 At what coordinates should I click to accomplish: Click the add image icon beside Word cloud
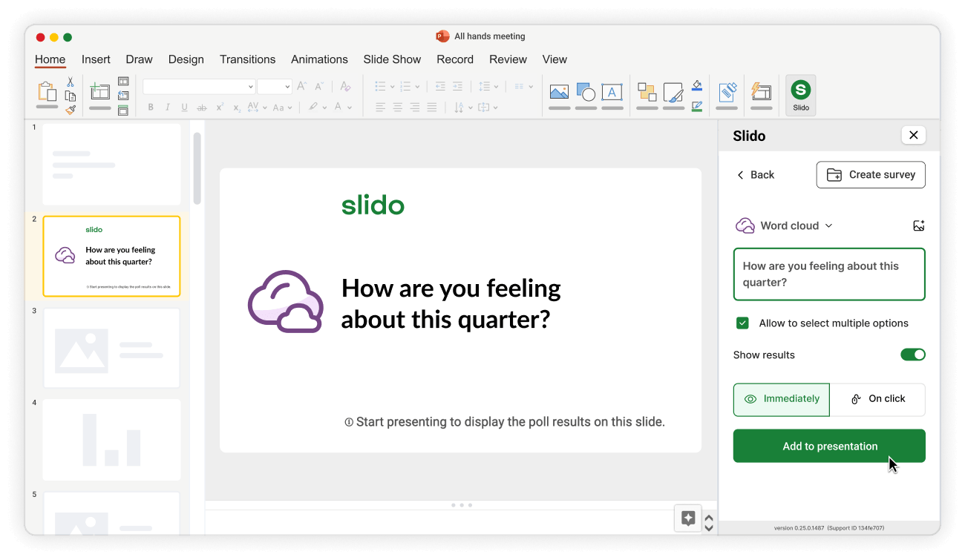[918, 225]
